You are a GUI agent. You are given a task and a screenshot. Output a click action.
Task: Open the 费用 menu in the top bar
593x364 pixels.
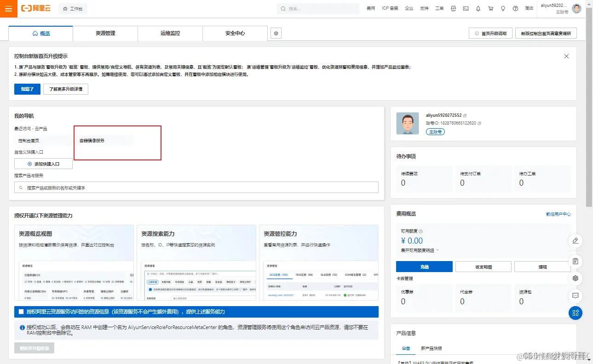click(x=371, y=9)
